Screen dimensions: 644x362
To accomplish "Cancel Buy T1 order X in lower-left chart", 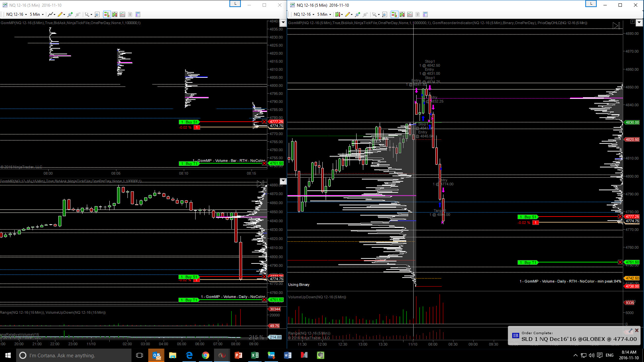I will click(264, 300).
